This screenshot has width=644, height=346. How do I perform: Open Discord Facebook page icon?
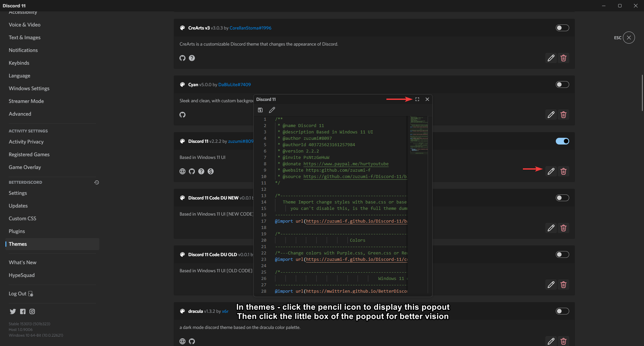coord(22,311)
